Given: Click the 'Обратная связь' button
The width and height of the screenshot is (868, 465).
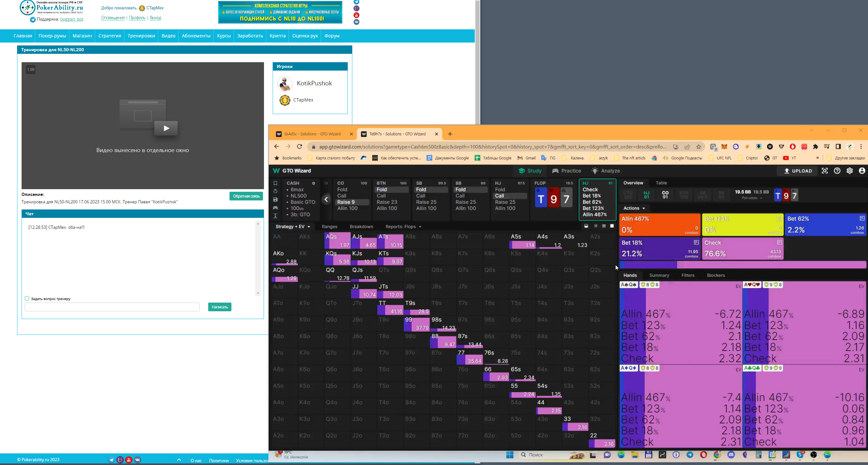Looking at the screenshot, I should 246,196.
